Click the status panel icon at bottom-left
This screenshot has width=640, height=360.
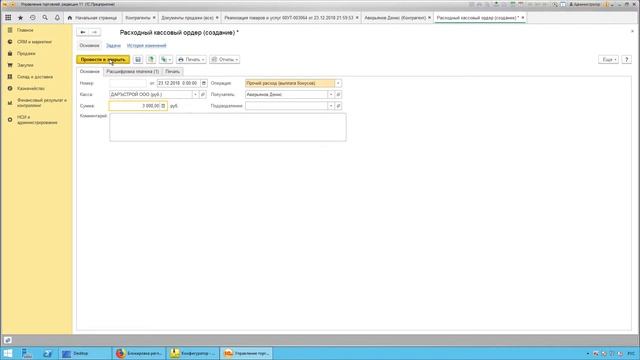pyautogui.click(x=7, y=340)
